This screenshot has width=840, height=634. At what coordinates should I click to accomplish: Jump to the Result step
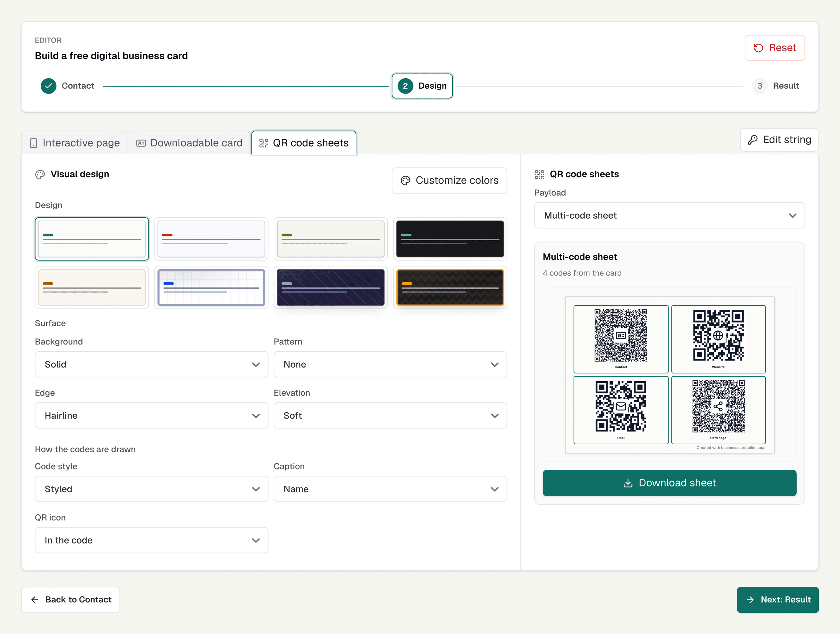coord(775,86)
